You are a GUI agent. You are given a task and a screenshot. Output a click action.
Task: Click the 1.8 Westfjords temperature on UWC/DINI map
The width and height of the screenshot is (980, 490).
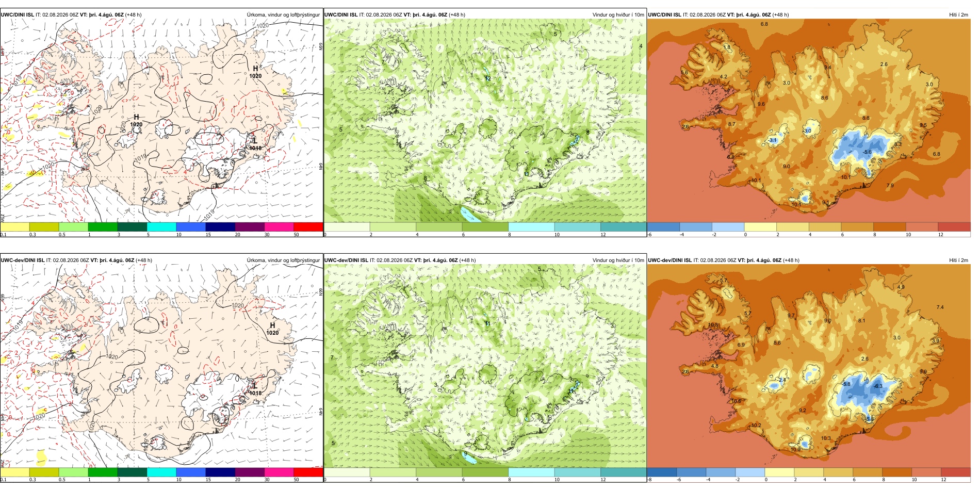tap(727, 47)
